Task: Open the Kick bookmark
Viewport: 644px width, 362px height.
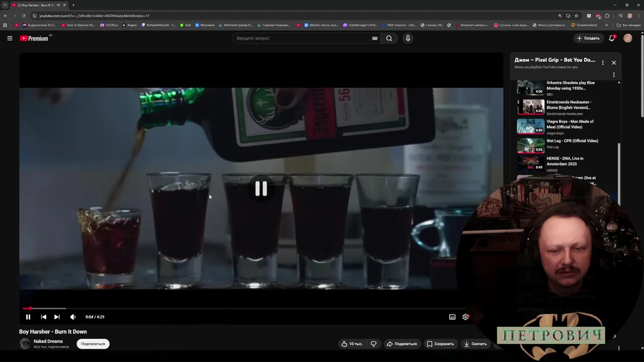Action: pyautogui.click(x=185, y=25)
